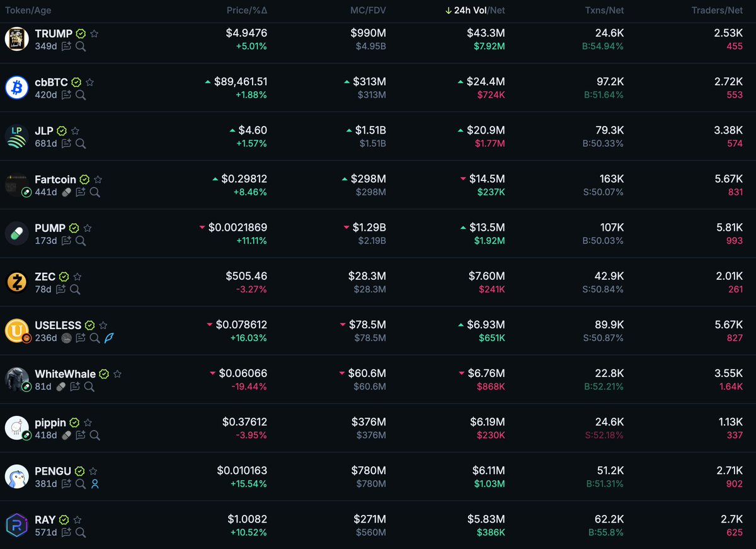Toggle USELESS favorite star
The image size is (756, 549).
103,325
